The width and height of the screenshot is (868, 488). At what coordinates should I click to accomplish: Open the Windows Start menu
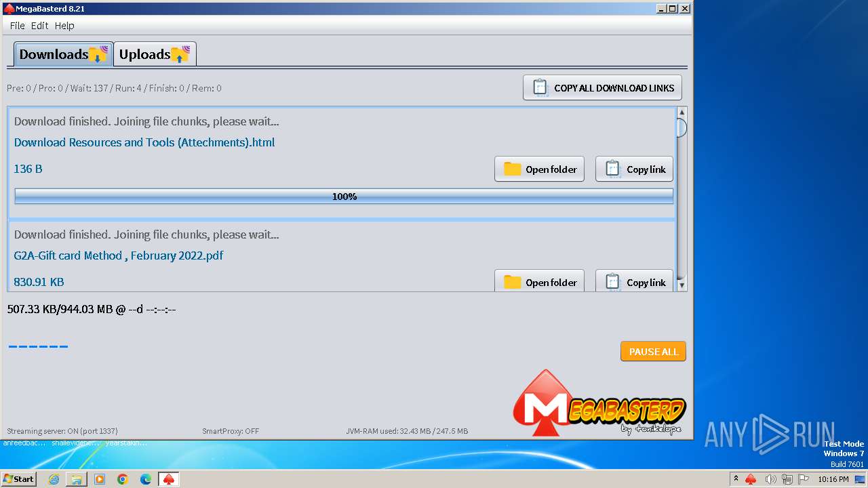coord(18,479)
